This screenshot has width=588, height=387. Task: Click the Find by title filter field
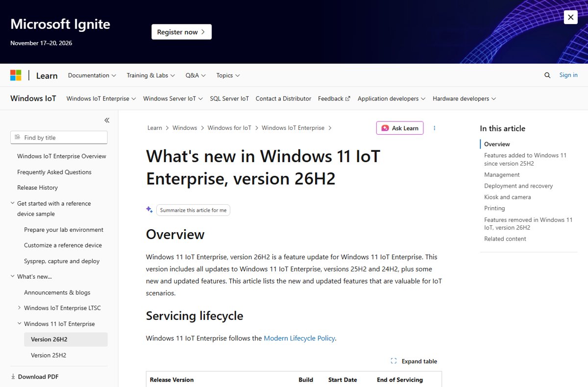tap(59, 137)
